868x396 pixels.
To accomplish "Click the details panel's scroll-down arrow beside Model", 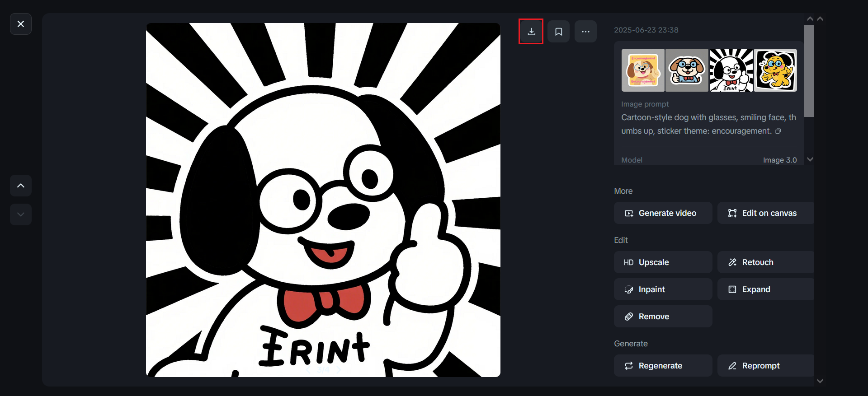I will (x=810, y=159).
